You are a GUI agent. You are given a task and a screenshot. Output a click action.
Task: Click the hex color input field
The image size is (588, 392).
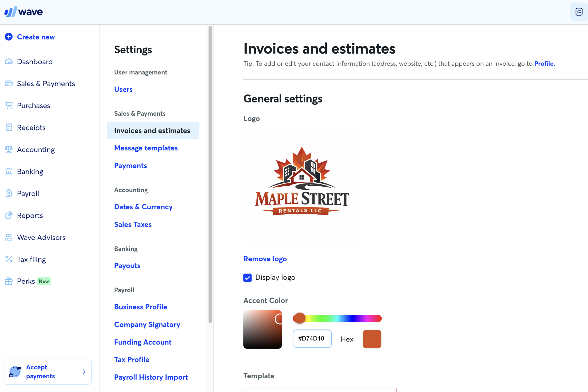pos(312,338)
